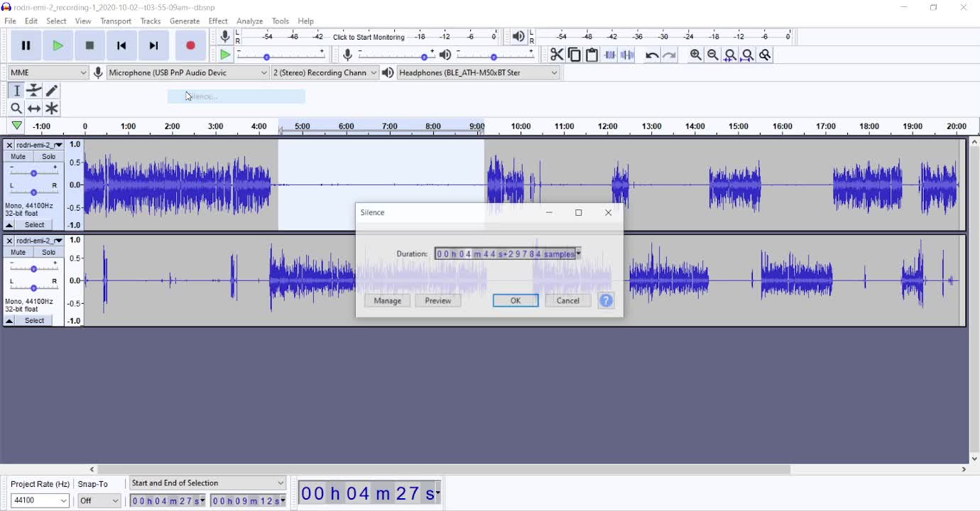Viewport: 980px width, 511px height.
Task: Activate the Time Shift tool
Action: [x=34, y=109]
